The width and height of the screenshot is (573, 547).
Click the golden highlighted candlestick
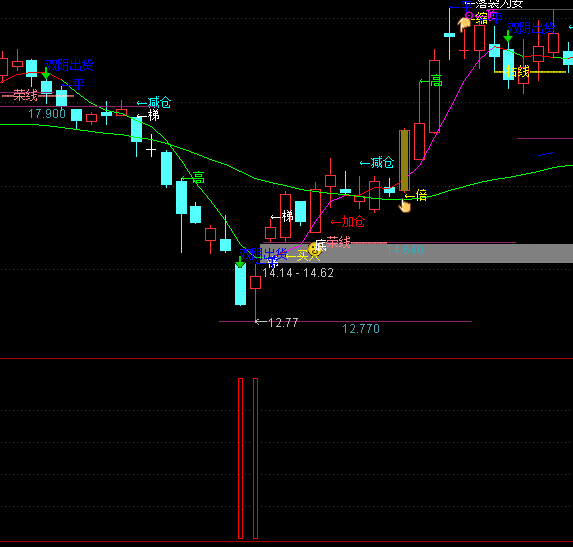[404, 160]
